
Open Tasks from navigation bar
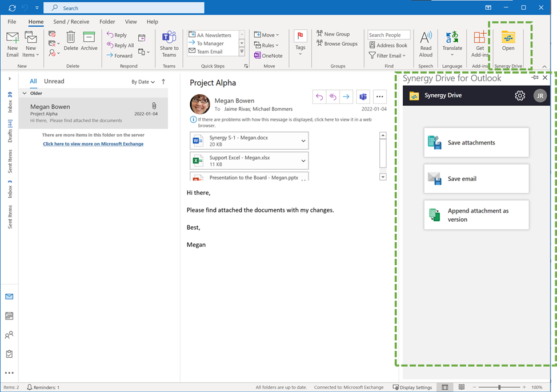9,354
